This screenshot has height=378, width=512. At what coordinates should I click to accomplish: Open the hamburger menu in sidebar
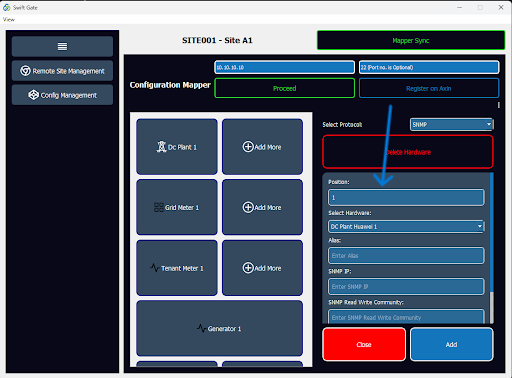pyautogui.click(x=62, y=46)
